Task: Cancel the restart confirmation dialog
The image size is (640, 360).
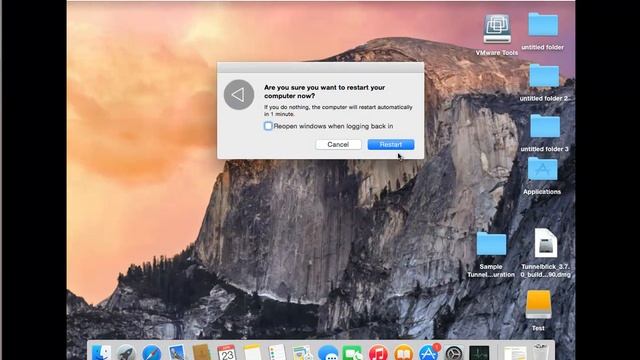Action: click(x=338, y=144)
